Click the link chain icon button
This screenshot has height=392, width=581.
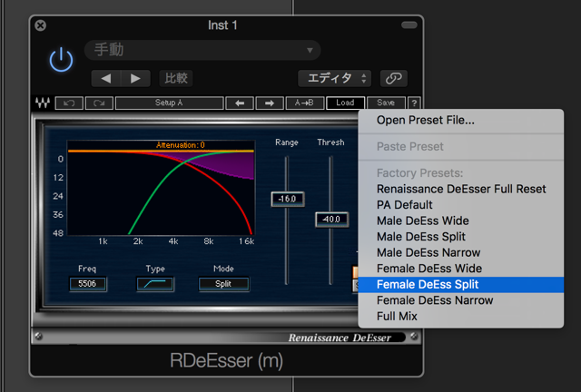click(393, 78)
